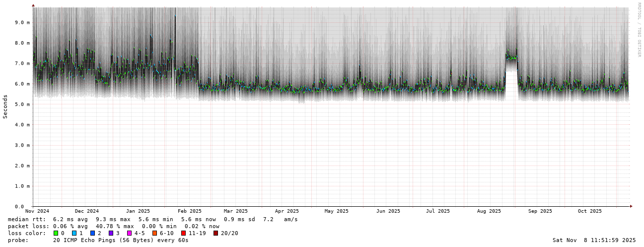
Task: Click the black block under the raised plateau
Action: point(511,85)
